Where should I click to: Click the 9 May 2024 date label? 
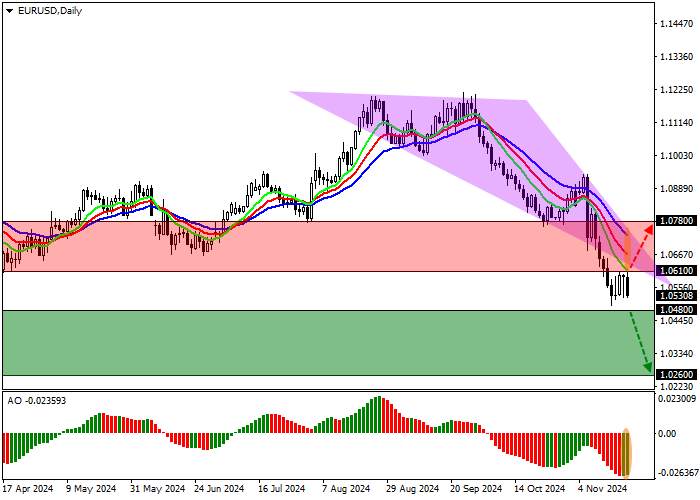pyautogui.click(x=91, y=489)
